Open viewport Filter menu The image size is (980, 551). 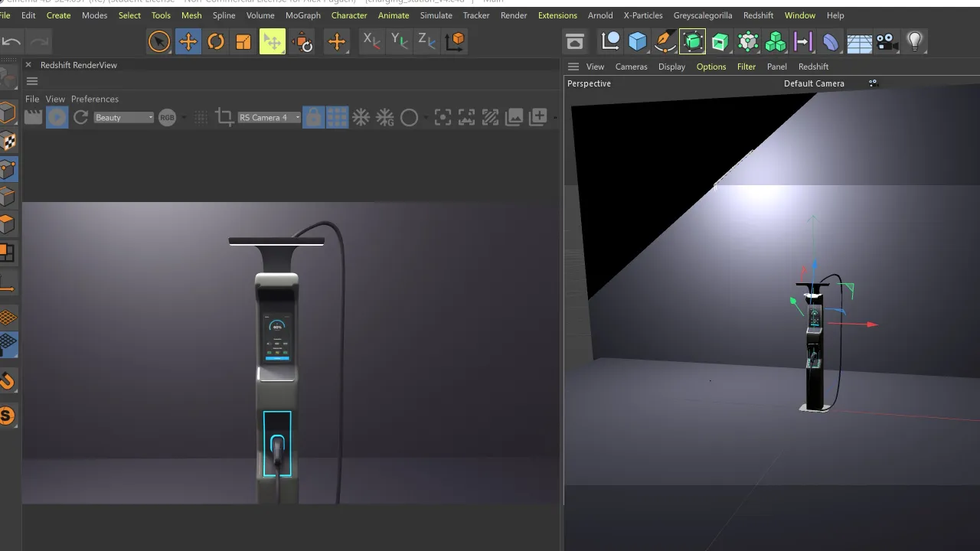point(746,67)
